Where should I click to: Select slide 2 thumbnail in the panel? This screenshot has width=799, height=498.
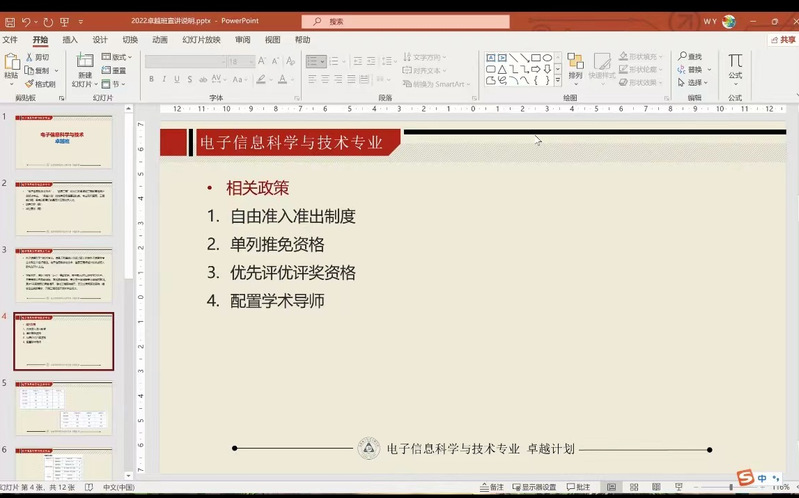pyautogui.click(x=63, y=205)
